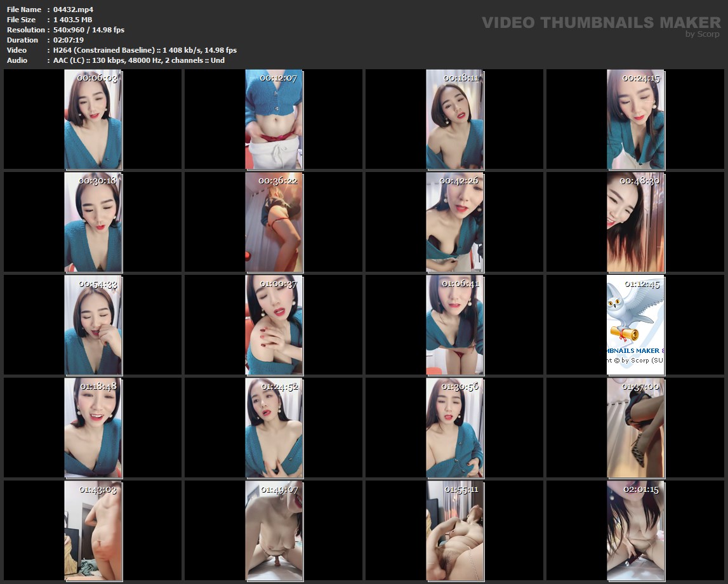728x584 pixels.
Task: Open the thumbnail timestamped 01:18:48
Action: click(x=93, y=428)
